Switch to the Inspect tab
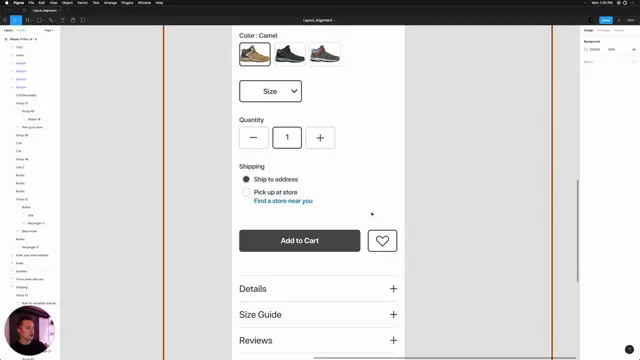 [x=619, y=30]
